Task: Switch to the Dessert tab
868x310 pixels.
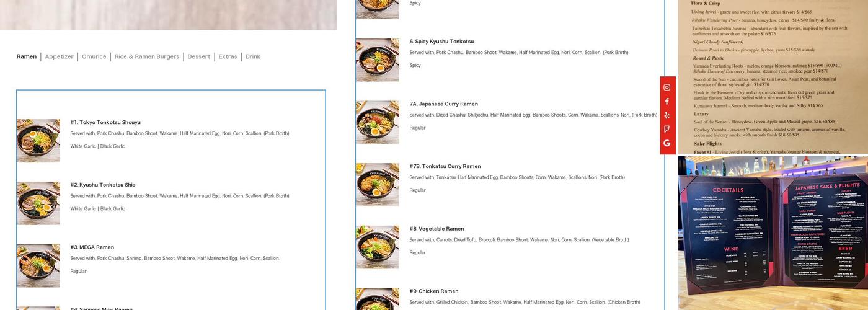Action: [199, 56]
